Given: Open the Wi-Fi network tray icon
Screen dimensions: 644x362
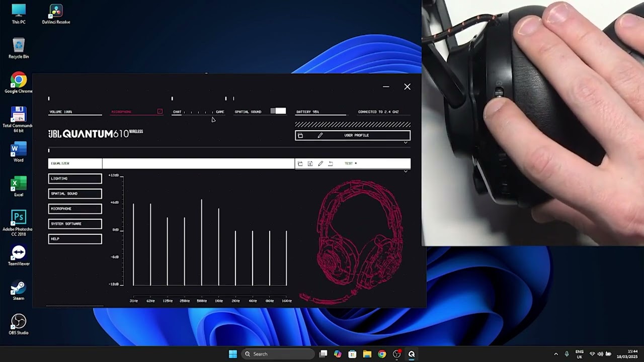Looking at the screenshot, I should pyautogui.click(x=592, y=354).
